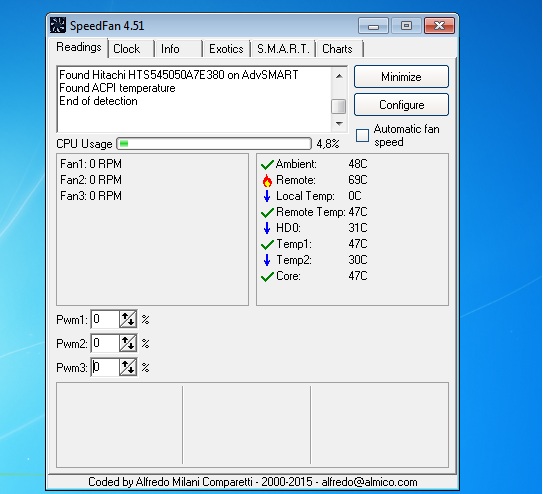543x494 pixels.
Task: Maximize the SpeedFan window
Action: (406, 26)
